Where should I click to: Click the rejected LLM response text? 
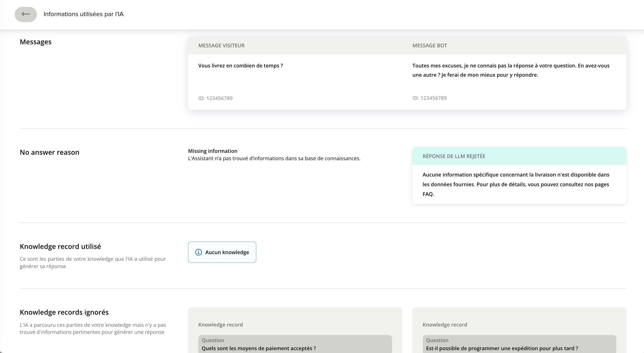[x=516, y=184]
